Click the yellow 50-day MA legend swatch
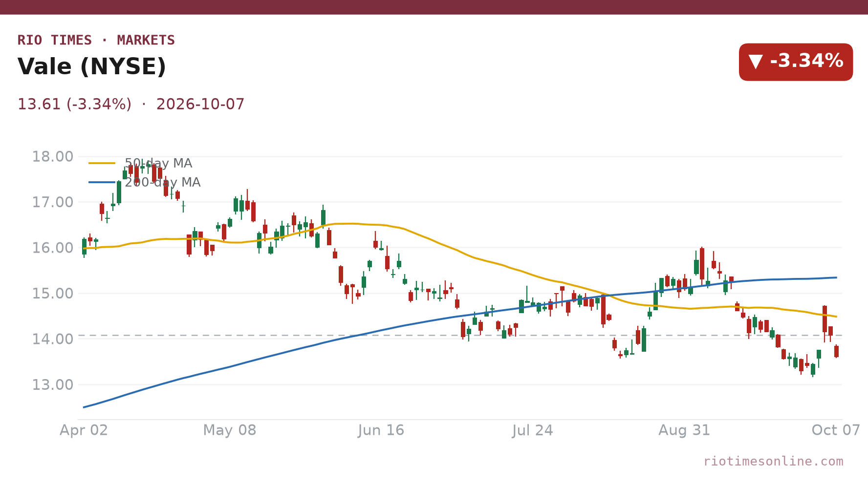868x488 pixels. tap(102, 163)
